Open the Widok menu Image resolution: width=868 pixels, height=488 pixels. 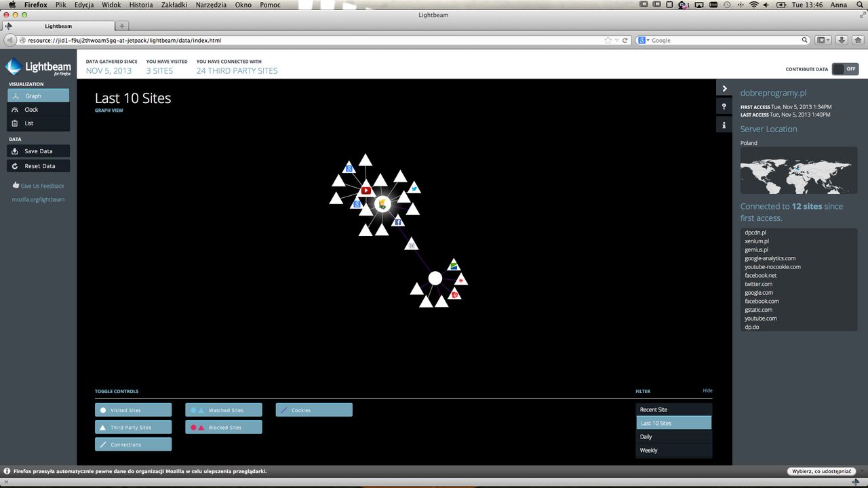click(111, 5)
